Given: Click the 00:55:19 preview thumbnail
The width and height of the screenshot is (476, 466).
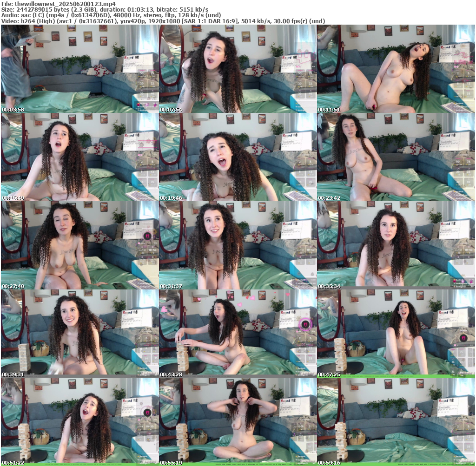Looking at the screenshot, I should pyautogui.click(x=238, y=421).
